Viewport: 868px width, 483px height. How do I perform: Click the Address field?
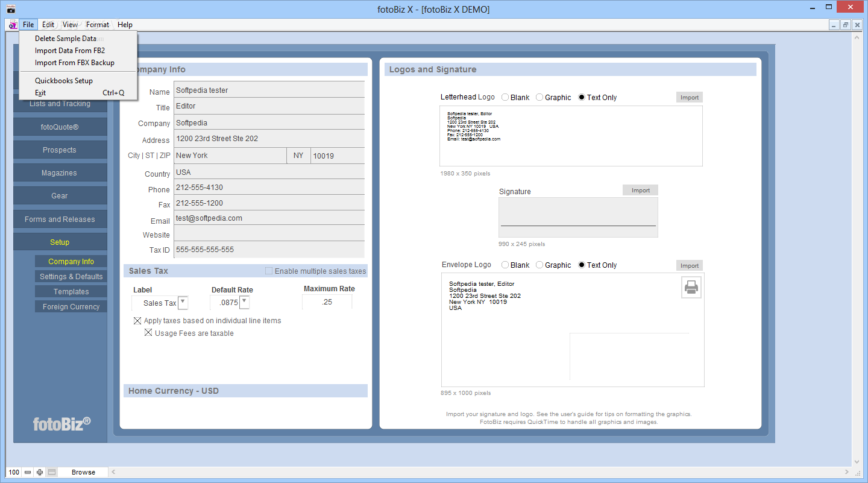[x=269, y=139]
